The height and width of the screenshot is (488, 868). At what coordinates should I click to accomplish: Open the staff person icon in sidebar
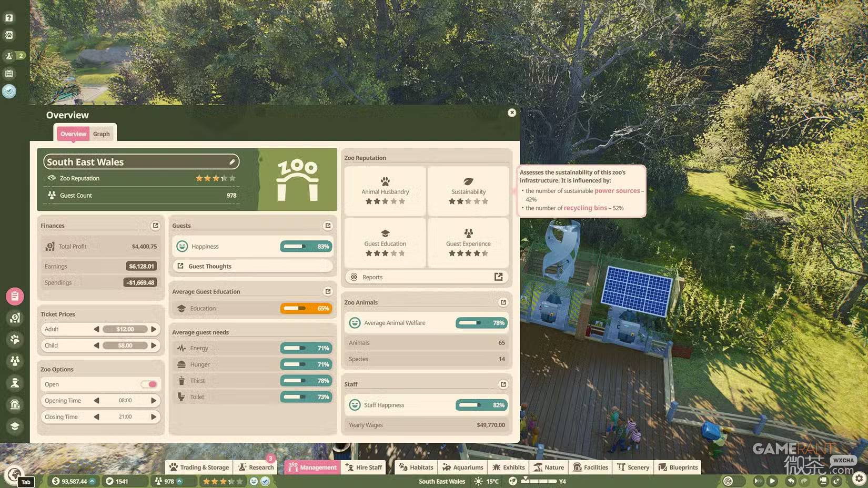[x=15, y=383]
